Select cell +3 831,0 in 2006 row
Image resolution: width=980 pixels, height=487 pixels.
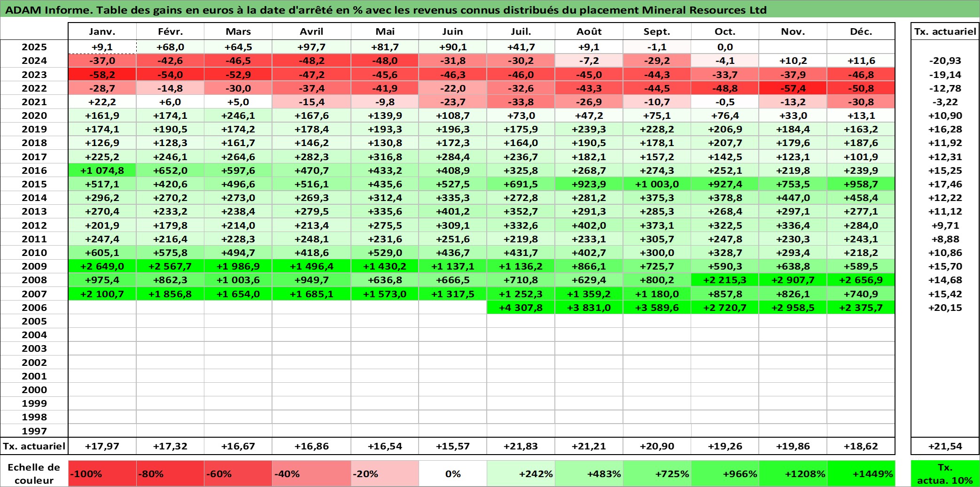[589, 308]
